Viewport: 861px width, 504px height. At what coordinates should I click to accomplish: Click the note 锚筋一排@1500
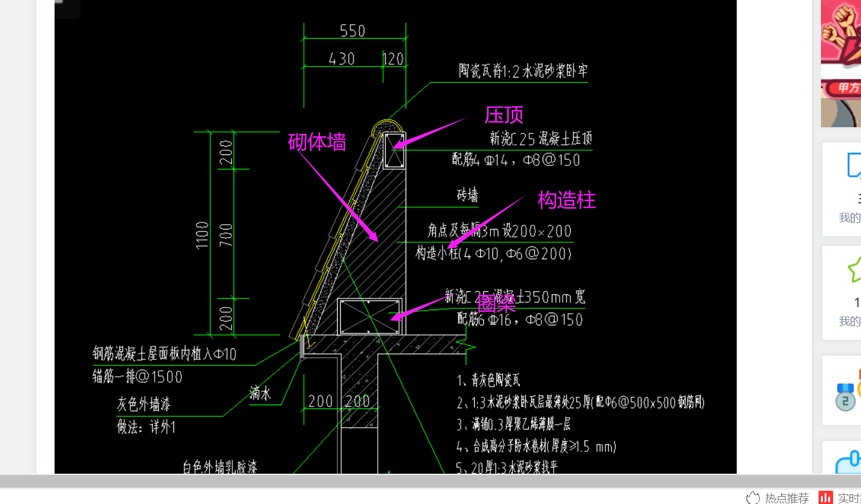(x=137, y=377)
